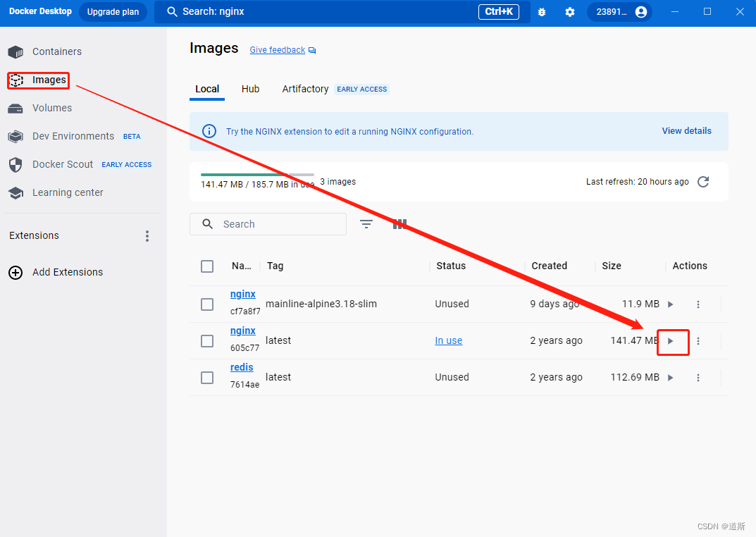756x537 pixels.
Task: Open the account profile menu
Action: pyautogui.click(x=619, y=12)
